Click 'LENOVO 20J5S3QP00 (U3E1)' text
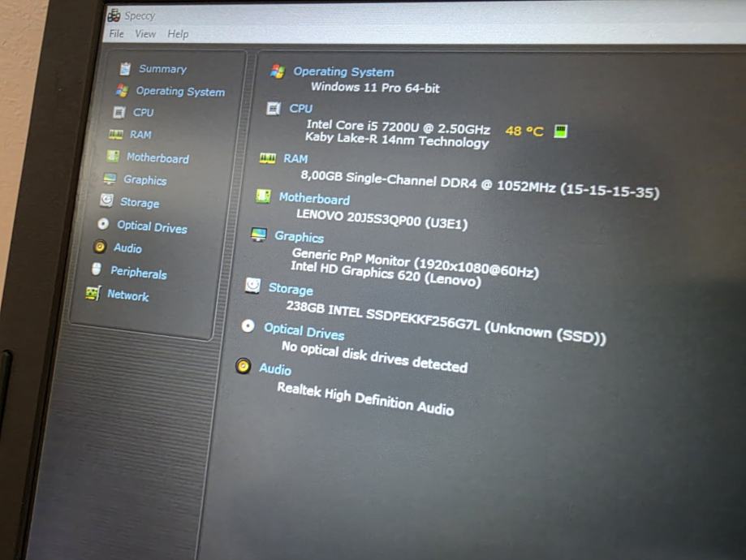The image size is (746, 560). pos(382,219)
